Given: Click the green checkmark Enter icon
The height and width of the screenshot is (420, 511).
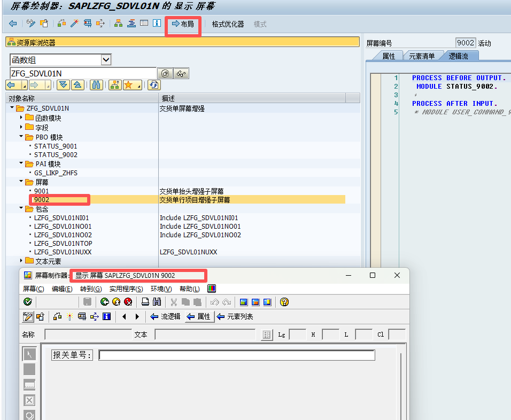Looking at the screenshot, I should coord(28,302).
